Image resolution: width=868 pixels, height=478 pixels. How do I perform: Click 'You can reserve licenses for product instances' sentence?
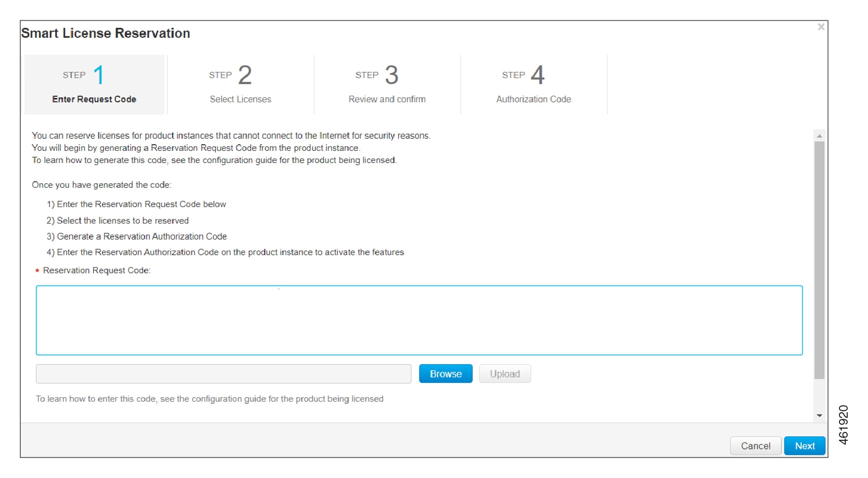pyautogui.click(x=231, y=135)
